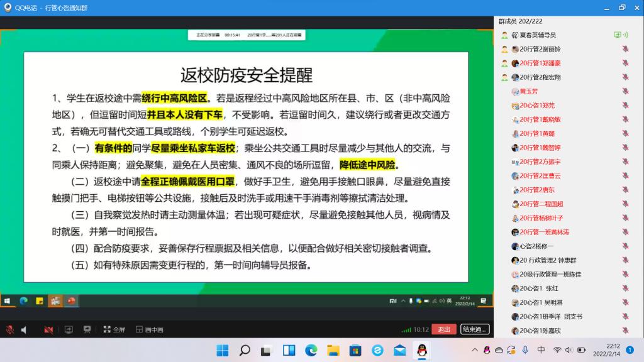Viewport: 644px width, 362px height.
Task: Open member 20行管1郑潘豪's entry
Action: tap(540, 63)
